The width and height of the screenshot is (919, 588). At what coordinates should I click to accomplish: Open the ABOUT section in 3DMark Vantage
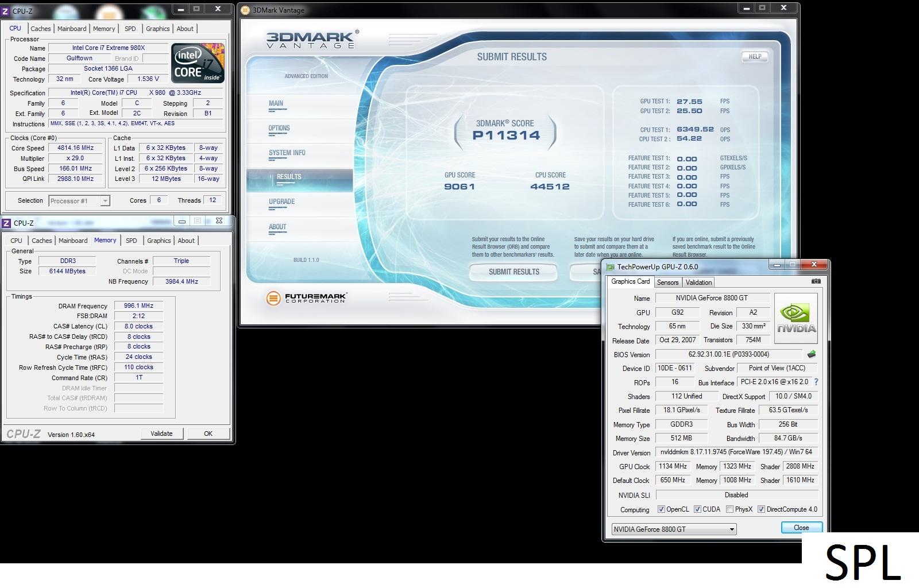tap(277, 227)
